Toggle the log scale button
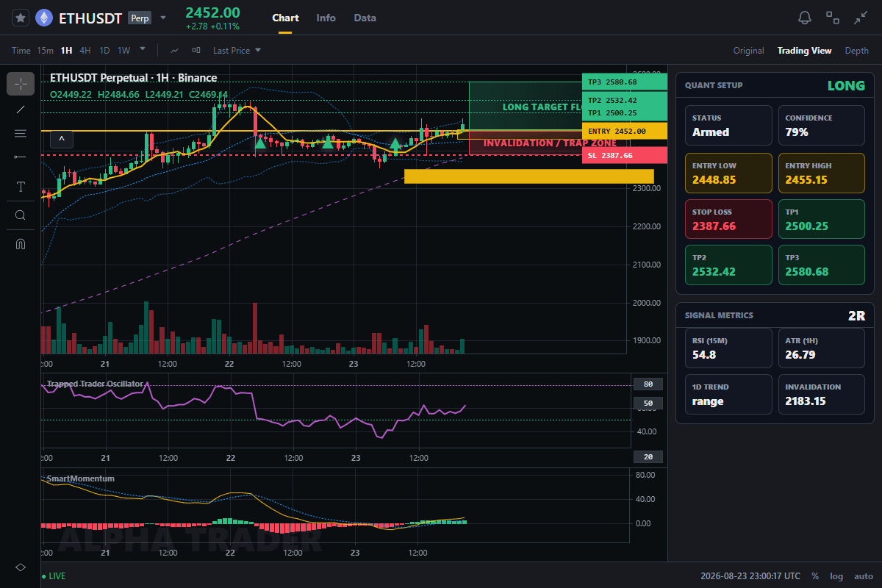 coord(836,576)
